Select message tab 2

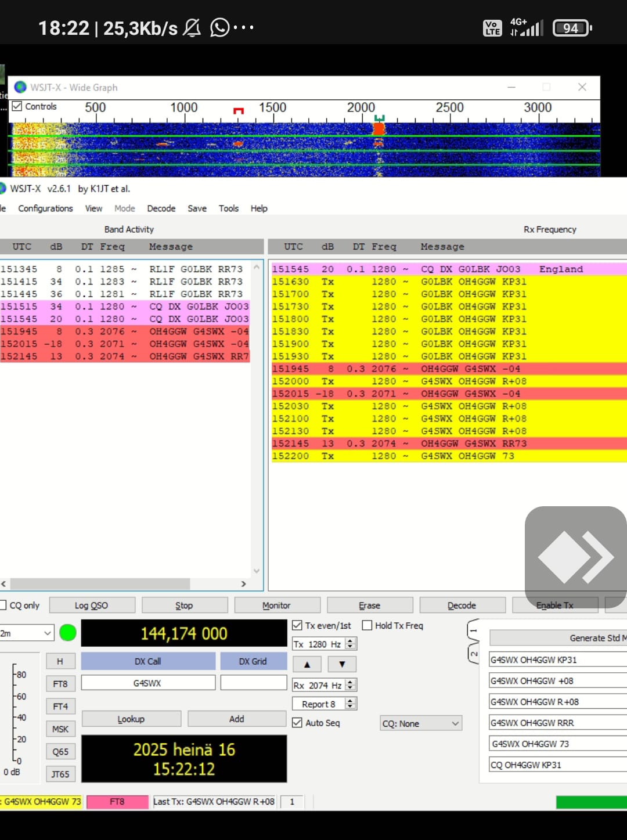point(473,653)
